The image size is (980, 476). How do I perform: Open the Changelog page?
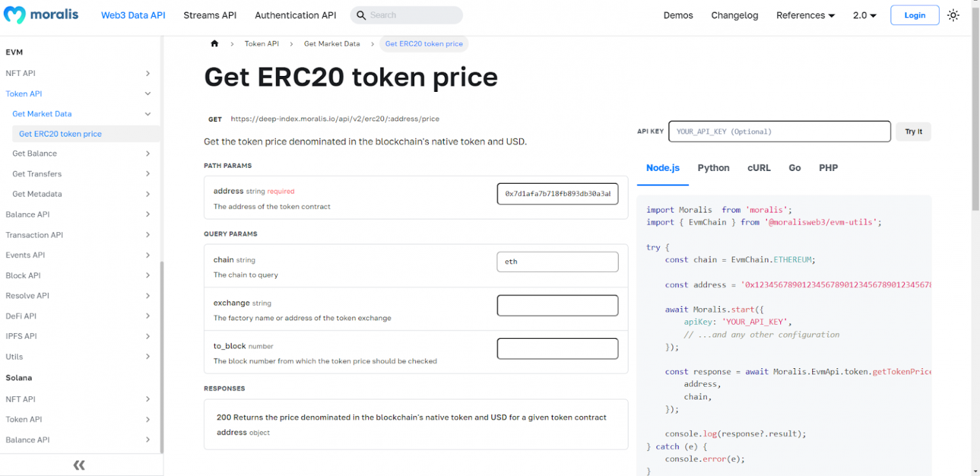[x=734, y=15]
